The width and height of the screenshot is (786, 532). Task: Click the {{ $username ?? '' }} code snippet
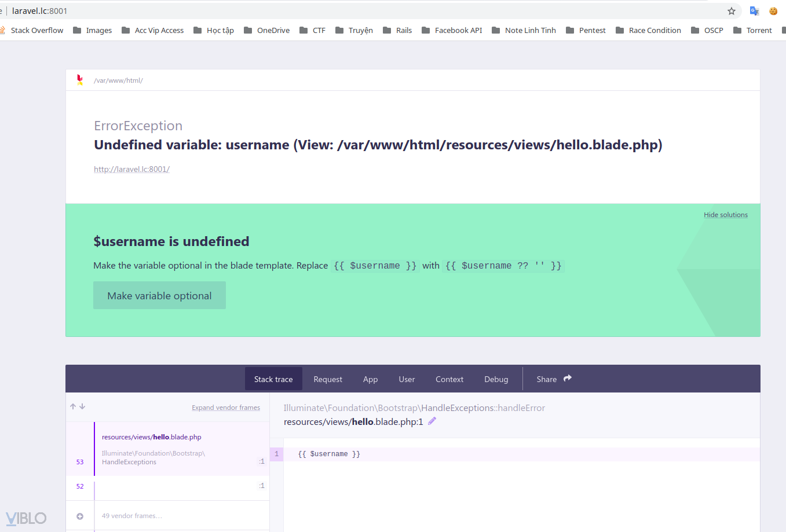click(503, 266)
